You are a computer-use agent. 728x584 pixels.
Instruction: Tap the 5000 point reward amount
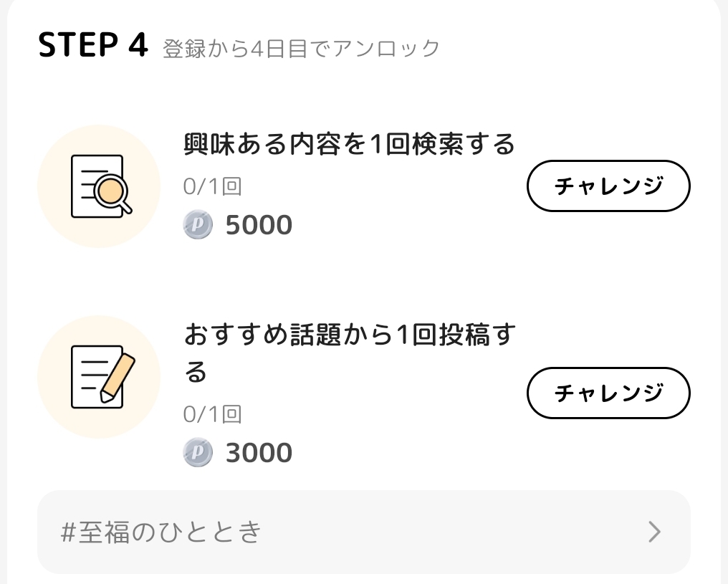pos(259,226)
